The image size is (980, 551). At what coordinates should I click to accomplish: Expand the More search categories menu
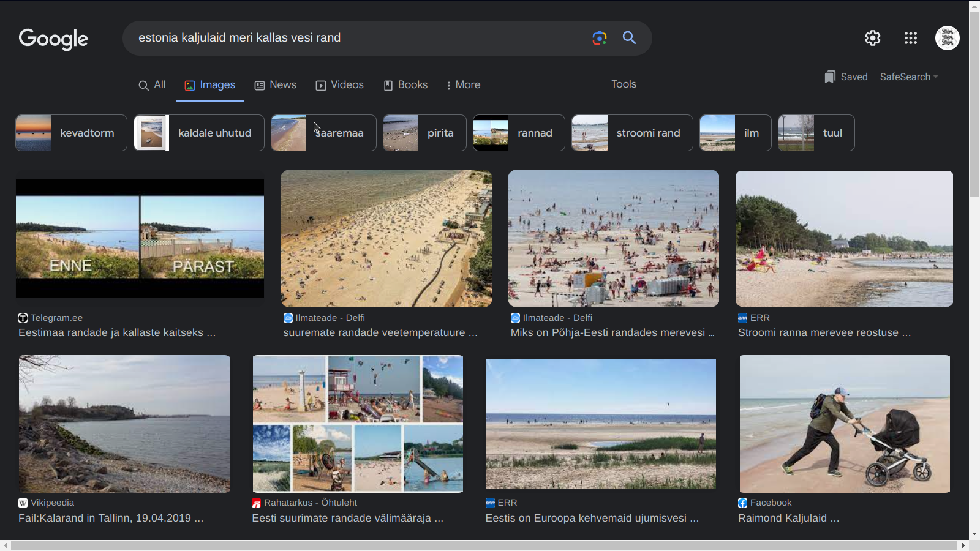tap(463, 85)
